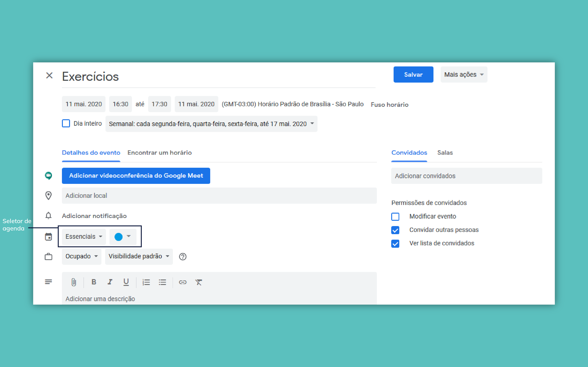
Task: Open visibility help question mark icon
Action: (x=182, y=257)
